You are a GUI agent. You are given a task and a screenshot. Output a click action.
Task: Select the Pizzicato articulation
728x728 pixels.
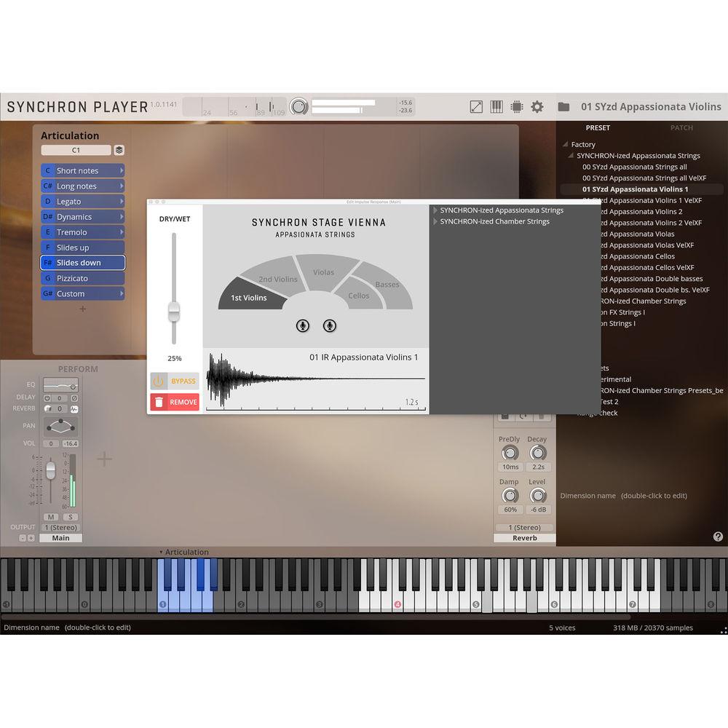82,278
